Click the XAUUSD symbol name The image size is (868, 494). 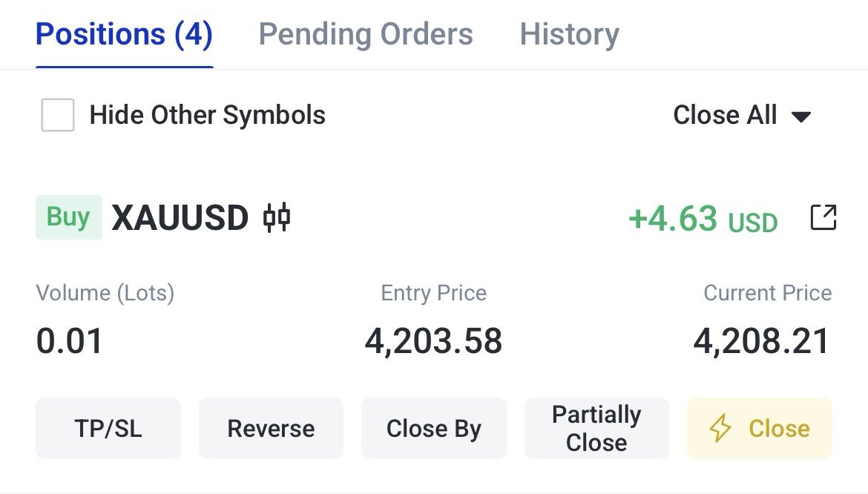tap(180, 217)
